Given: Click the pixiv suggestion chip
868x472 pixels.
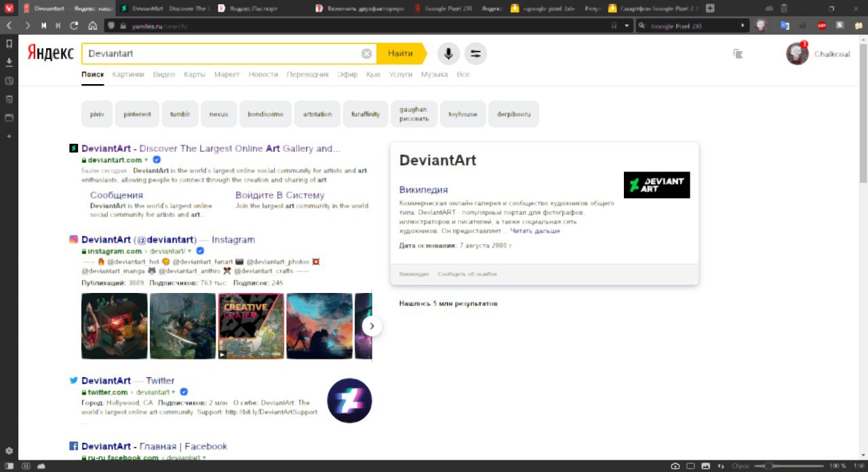Looking at the screenshot, I should click(97, 114).
